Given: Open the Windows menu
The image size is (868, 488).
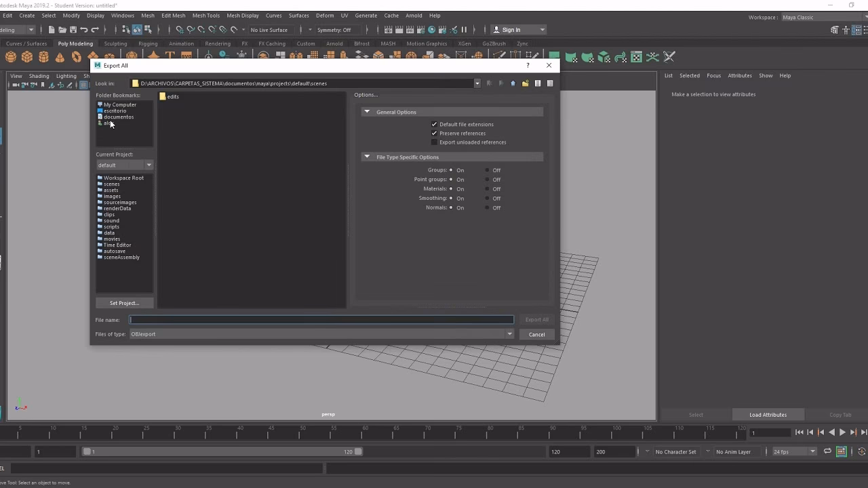Looking at the screenshot, I should [123, 16].
